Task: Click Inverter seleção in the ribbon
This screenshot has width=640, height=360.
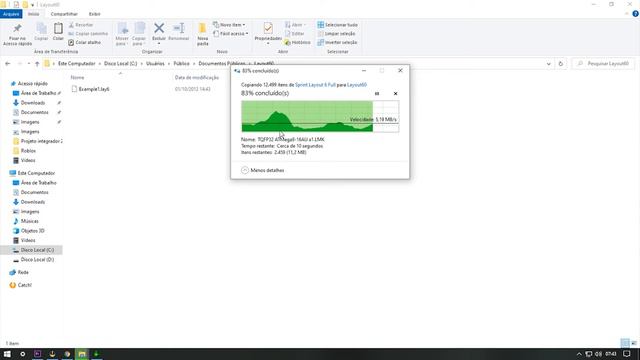Action: 337,42
